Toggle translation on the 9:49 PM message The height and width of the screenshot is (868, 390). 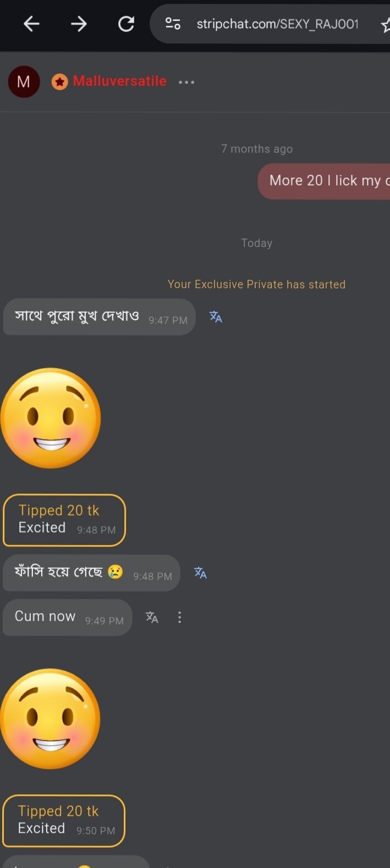click(x=152, y=617)
